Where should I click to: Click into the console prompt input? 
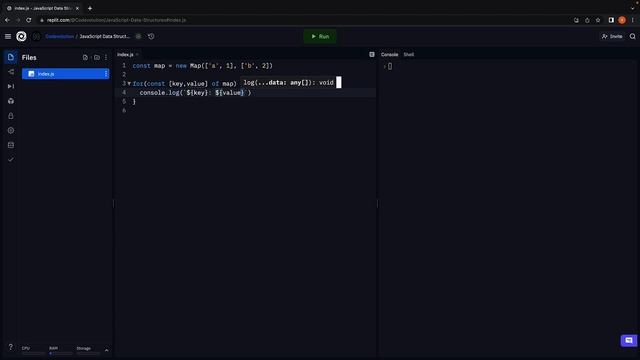pos(390,66)
